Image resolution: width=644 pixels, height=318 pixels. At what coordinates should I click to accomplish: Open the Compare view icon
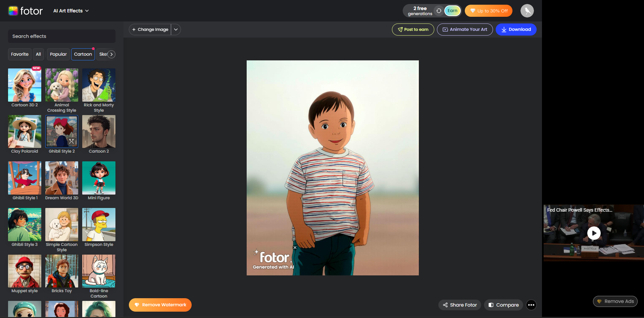click(x=491, y=305)
